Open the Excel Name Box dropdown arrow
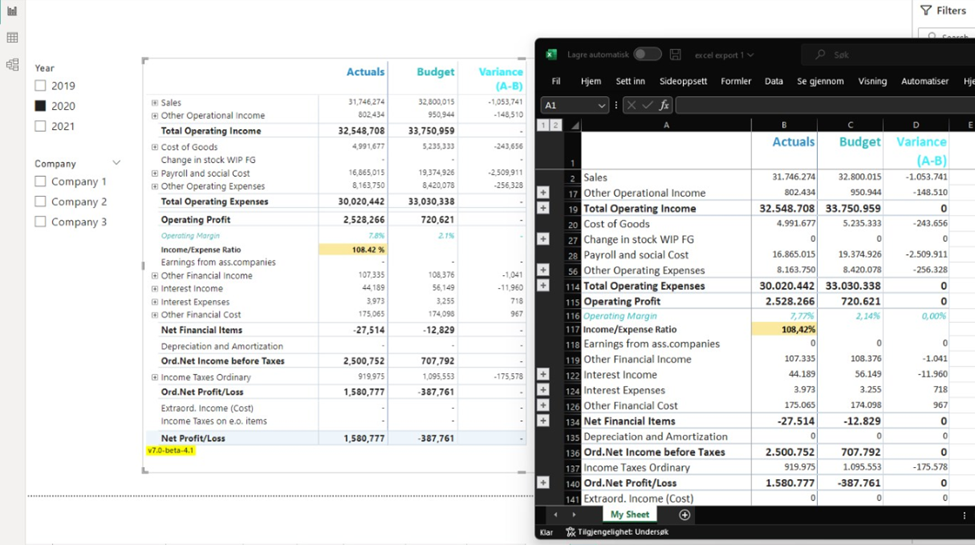The height and width of the screenshot is (545, 975). coord(601,105)
